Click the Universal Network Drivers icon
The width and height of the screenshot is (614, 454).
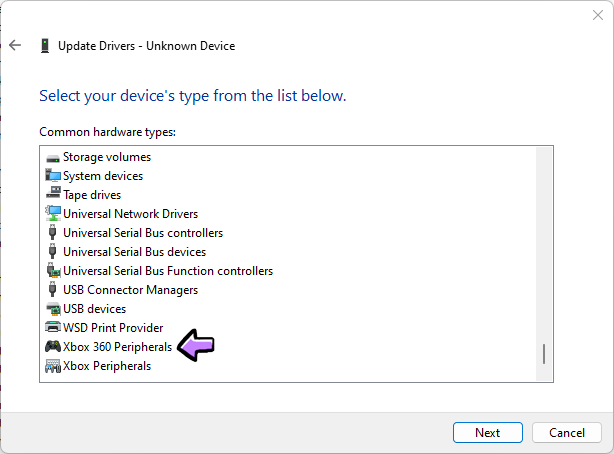[53, 214]
